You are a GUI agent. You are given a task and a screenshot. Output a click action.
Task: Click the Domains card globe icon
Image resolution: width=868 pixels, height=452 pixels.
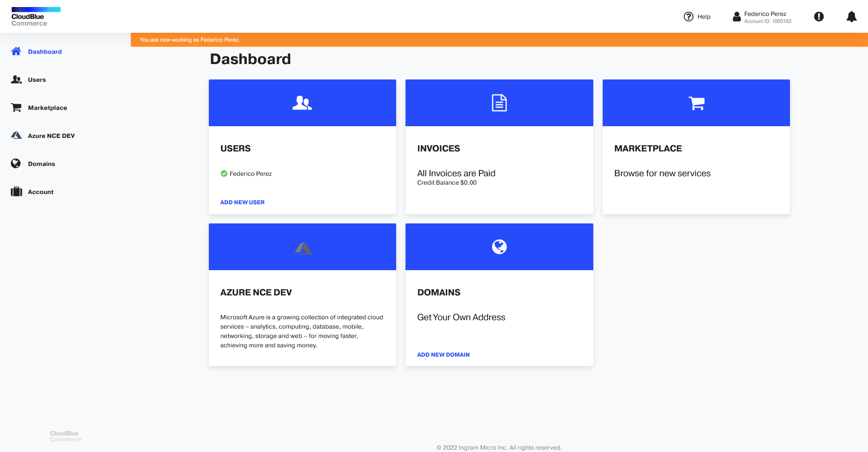click(x=499, y=247)
